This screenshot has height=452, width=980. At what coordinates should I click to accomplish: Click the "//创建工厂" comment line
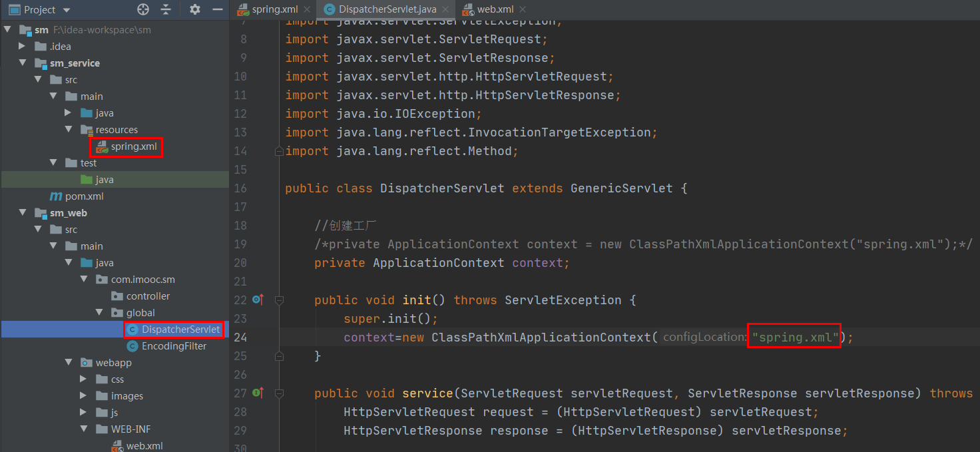pyautogui.click(x=346, y=226)
